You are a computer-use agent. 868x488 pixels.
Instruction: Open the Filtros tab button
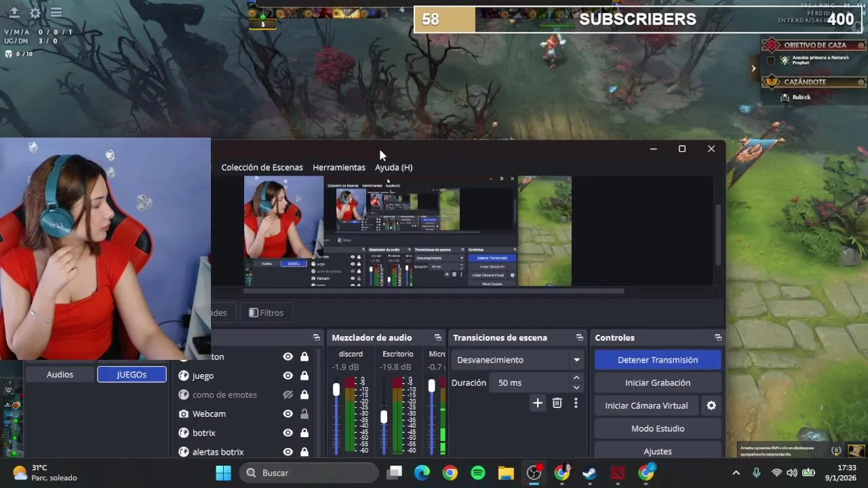[266, 312]
